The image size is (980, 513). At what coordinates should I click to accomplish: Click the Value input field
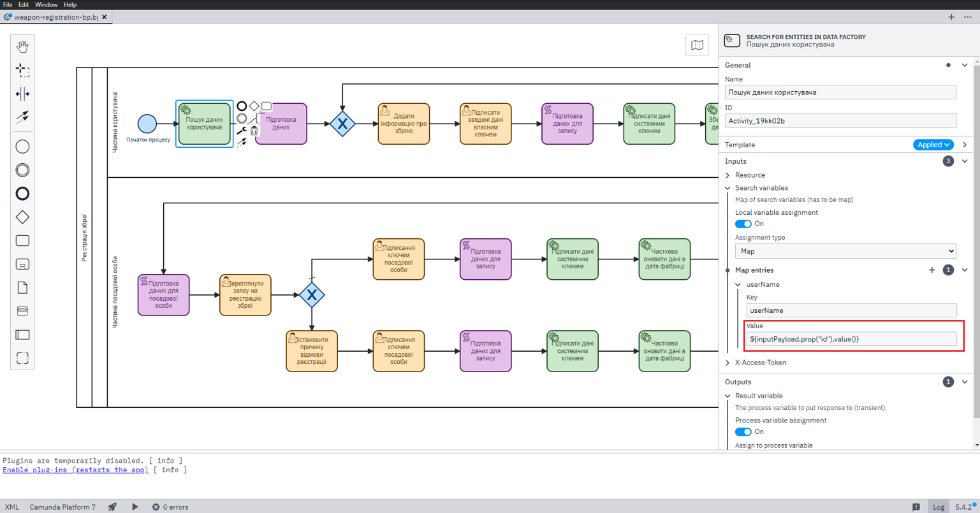point(851,339)
